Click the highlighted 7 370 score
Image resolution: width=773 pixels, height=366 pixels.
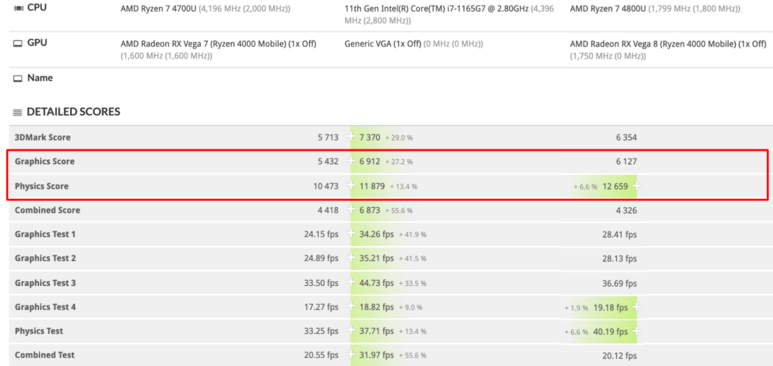click(370, 138)
